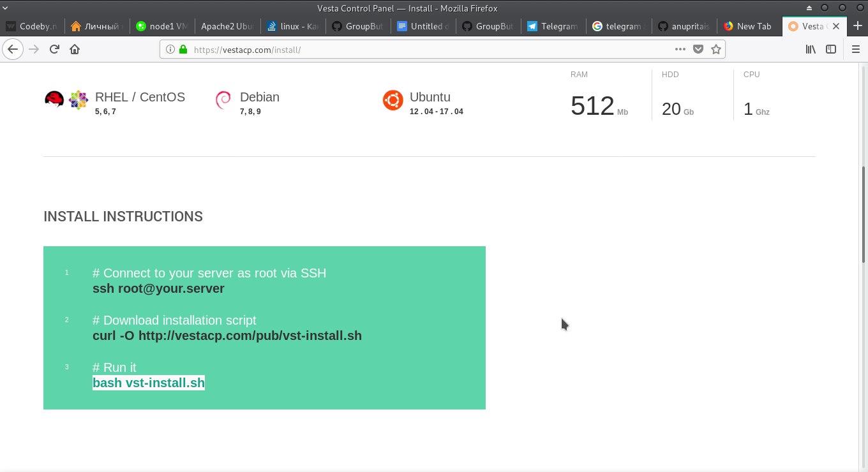Click the HDD label
868x472 pixels.
[670, 75]
